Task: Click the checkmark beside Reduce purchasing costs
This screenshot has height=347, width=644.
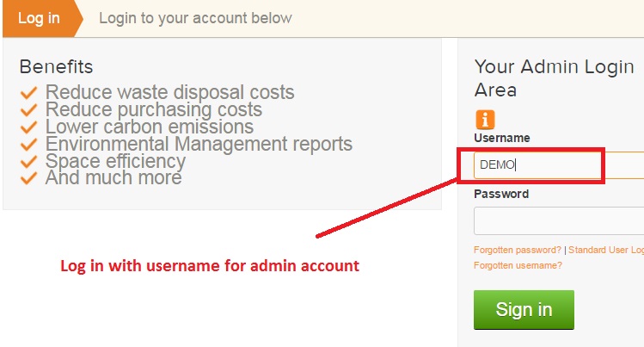Action: coord(28,110)
